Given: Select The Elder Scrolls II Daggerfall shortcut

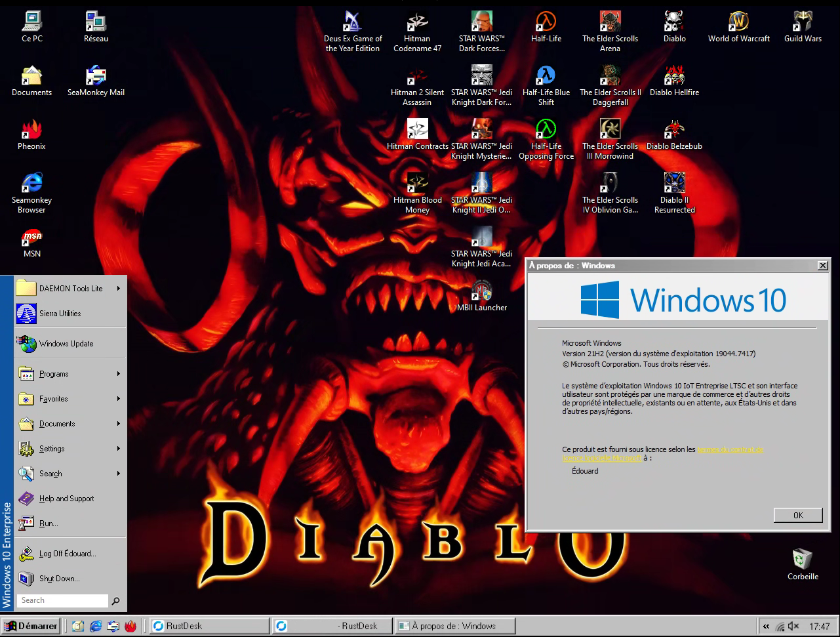Looking at the screenshot, I should [610, 85].
